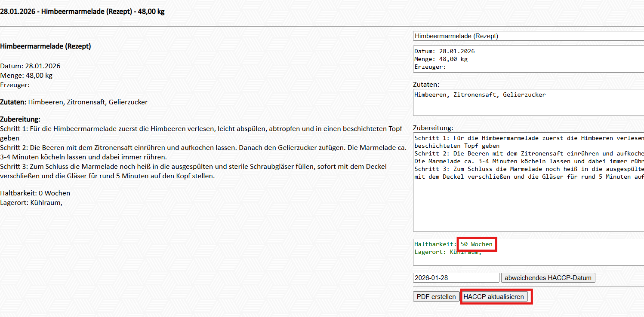Viewport: 644px width, 317px height.
Task: Click the 'Menge: 48,00 kg' line in editor box
Action: pos(441,59)
